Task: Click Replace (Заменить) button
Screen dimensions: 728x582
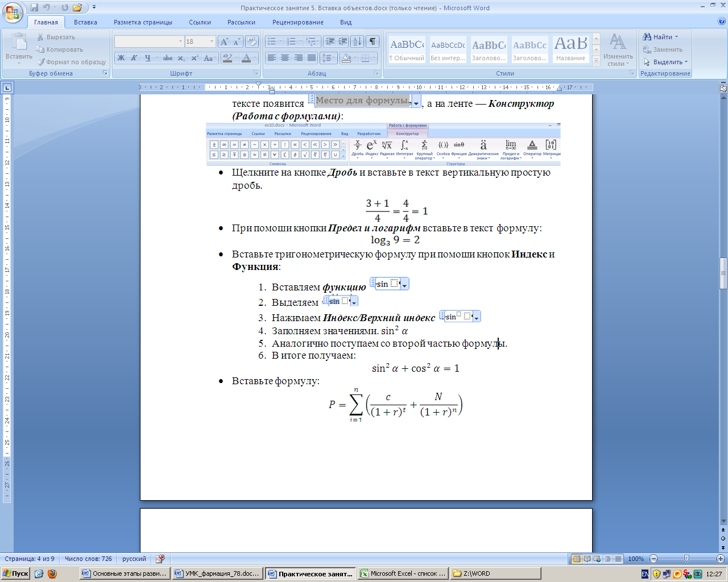Action: tap(663, 49)
